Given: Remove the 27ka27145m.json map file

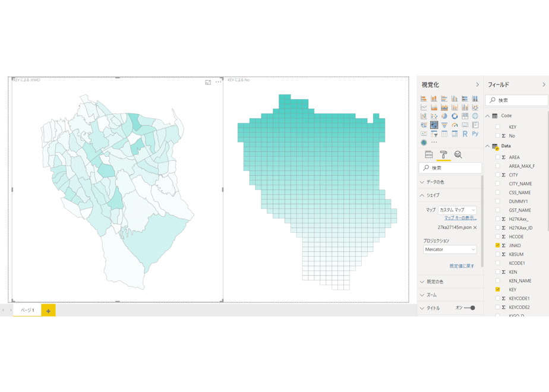Looking at the screenshot, I should point(475,227).
